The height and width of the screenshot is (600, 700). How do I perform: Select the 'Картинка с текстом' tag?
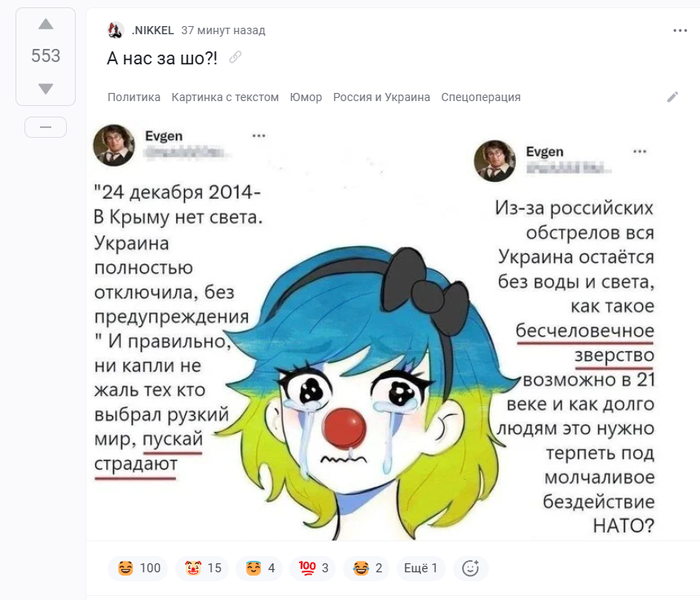(225, 97)
